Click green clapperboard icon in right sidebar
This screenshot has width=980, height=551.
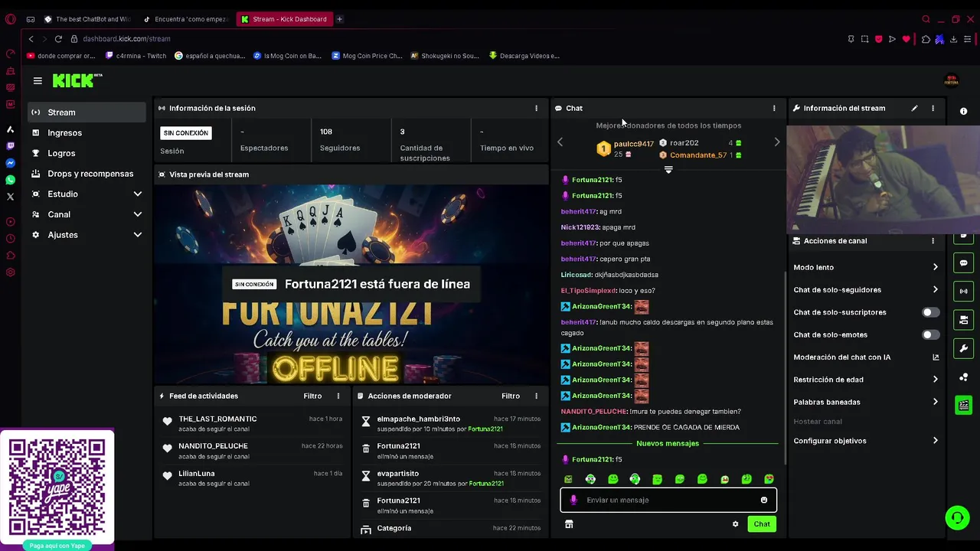963,405
